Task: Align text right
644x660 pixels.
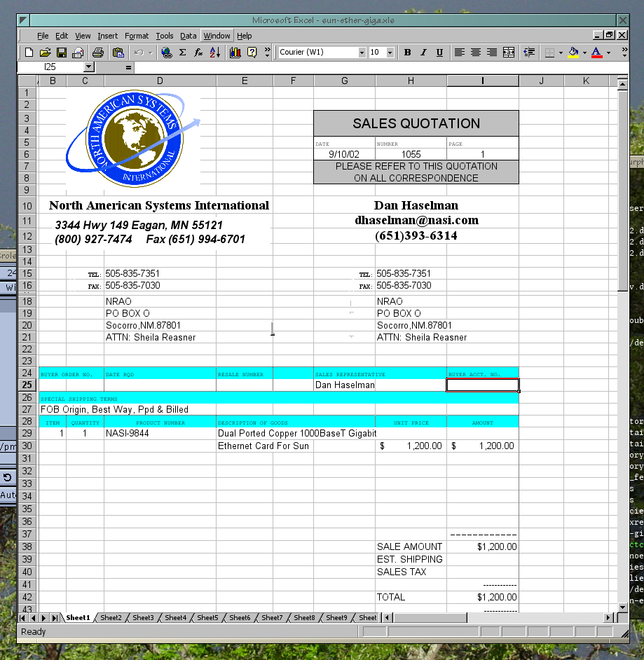Action: 492,52
